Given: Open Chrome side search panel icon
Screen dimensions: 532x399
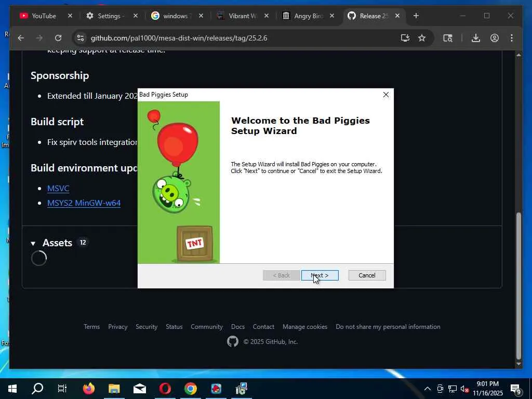Looking at the screenshot, I should [x=448, y=38].
